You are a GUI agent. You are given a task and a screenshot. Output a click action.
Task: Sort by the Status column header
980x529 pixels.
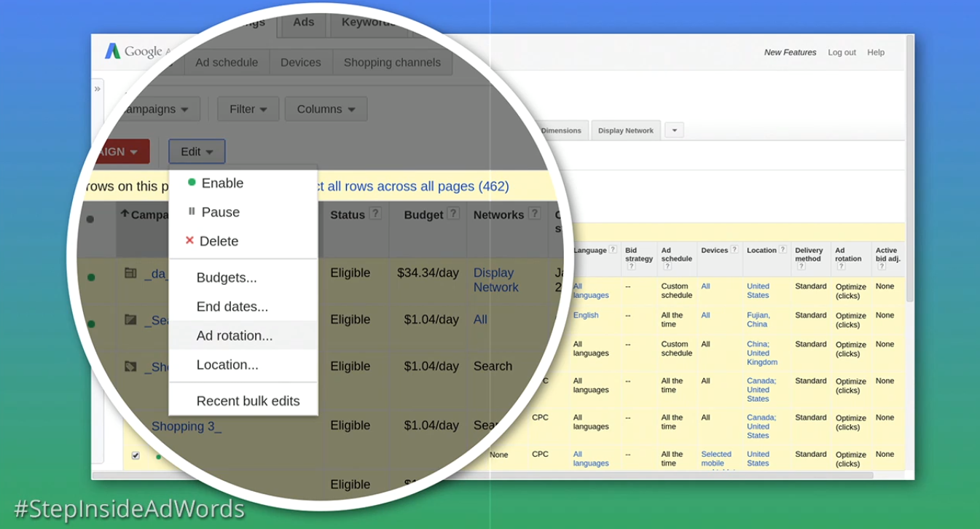(x=348, y=215)
